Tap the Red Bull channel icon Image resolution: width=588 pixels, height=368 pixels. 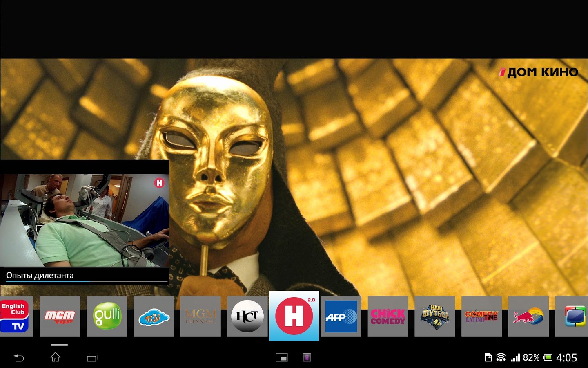click(x=528, y=316)
